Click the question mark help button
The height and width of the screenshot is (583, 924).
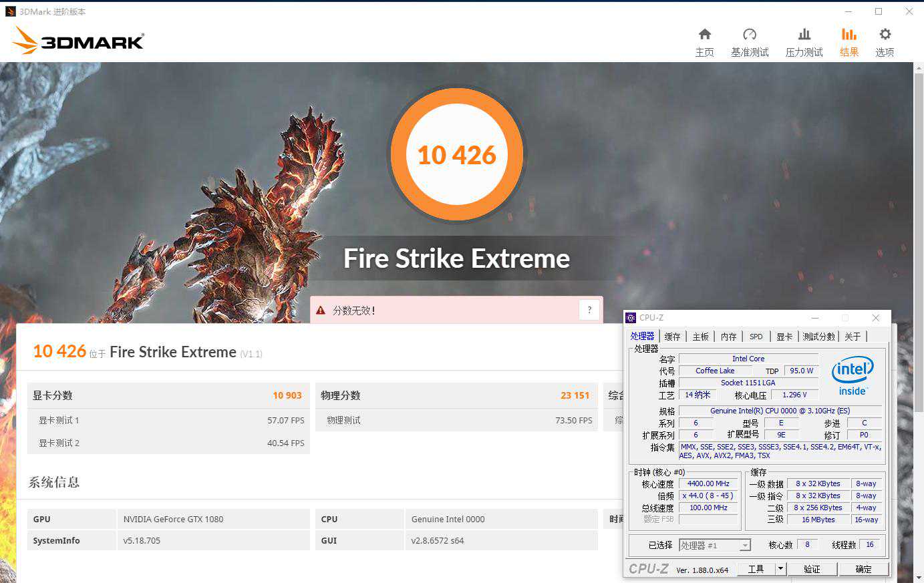(x=589, y=310)
